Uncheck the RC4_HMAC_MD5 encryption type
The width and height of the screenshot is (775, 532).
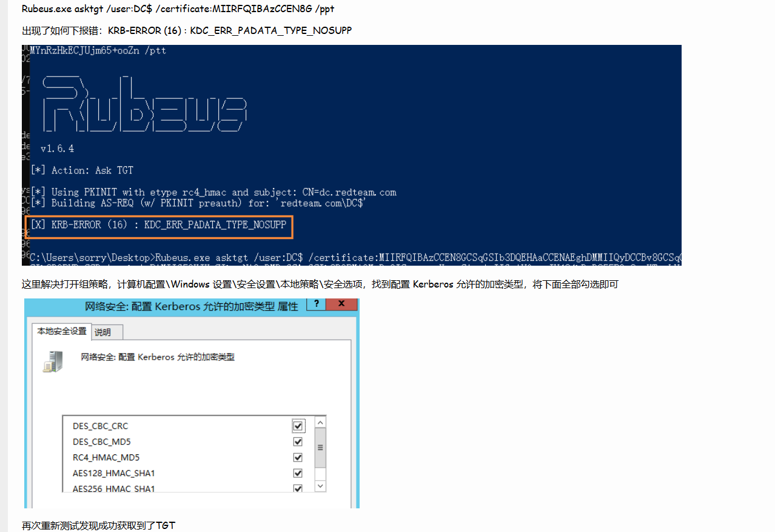298,457
